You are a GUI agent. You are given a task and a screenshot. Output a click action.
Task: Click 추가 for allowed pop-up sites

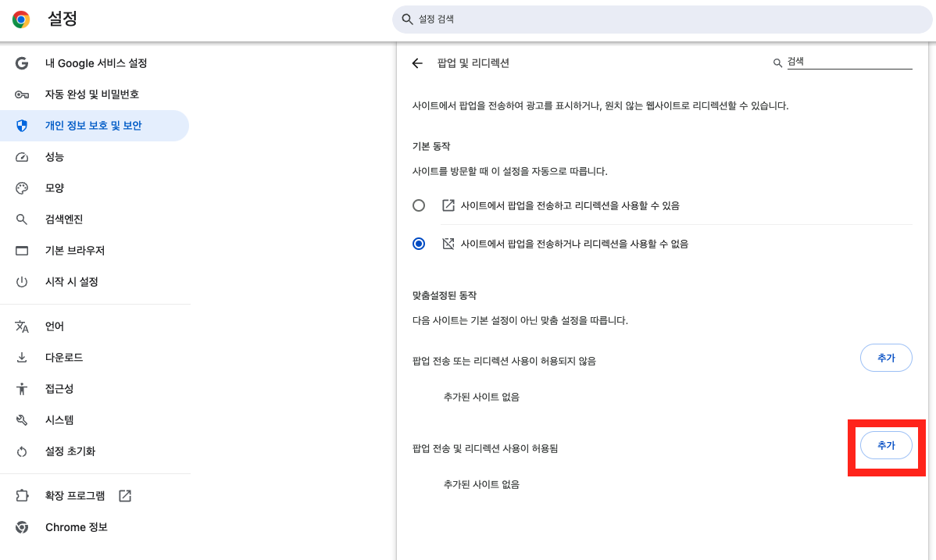tap(886, 445)
